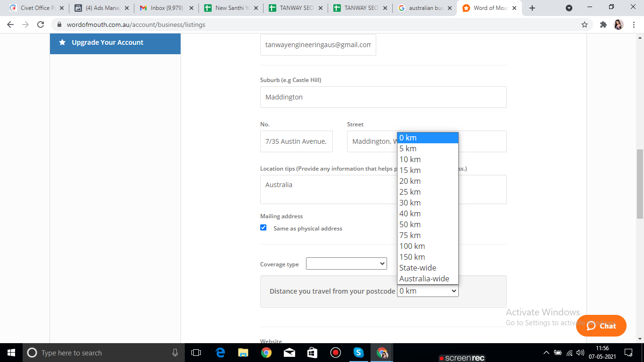644x362 pixels.
Task: Pick State-wide from distance options
Action: pos(418,268)
